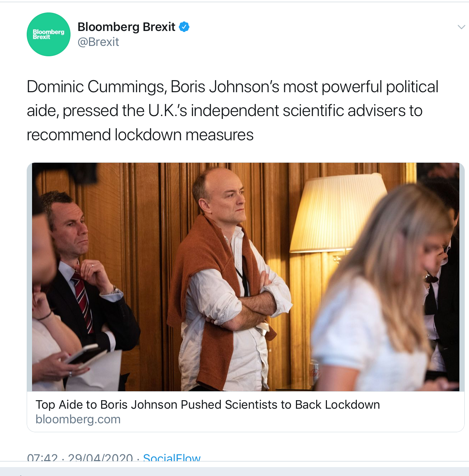This screenshot has height=476, width=469.
Task: Select the link card footer area
Action: point(246,412)
